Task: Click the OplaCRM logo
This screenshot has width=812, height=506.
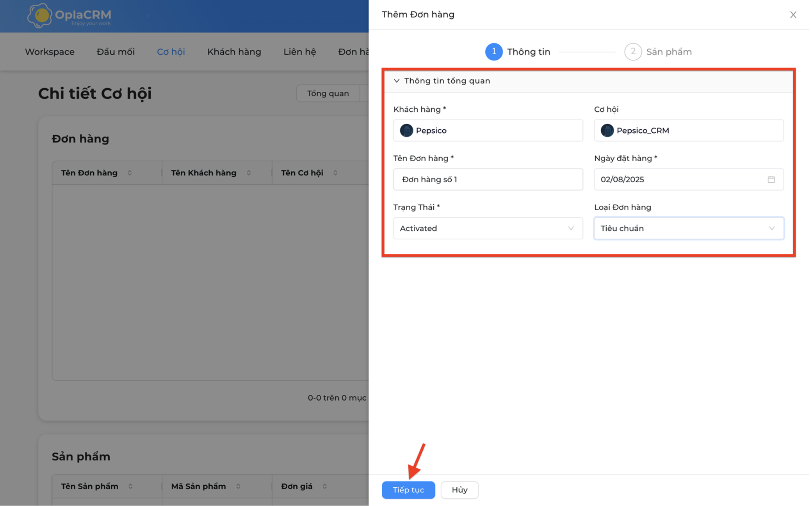Action: [69, 16]
